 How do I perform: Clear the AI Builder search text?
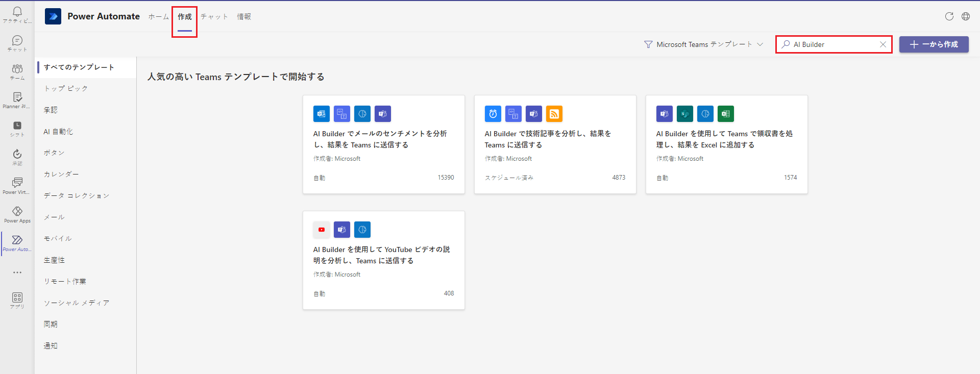click(x=883, y=44)
